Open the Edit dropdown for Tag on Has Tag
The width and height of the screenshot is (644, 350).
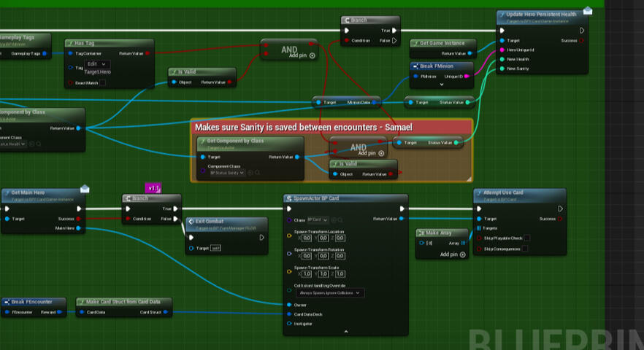[95, 64]
